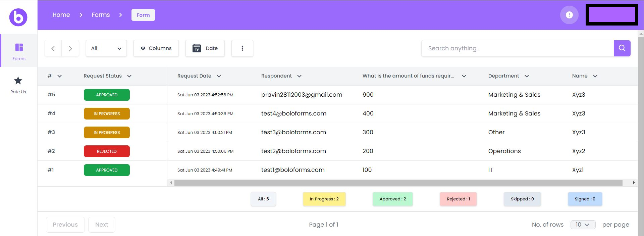Filter responses by Rejected status chip
This screenshot has height=236, width=644.
pos(458,199)
